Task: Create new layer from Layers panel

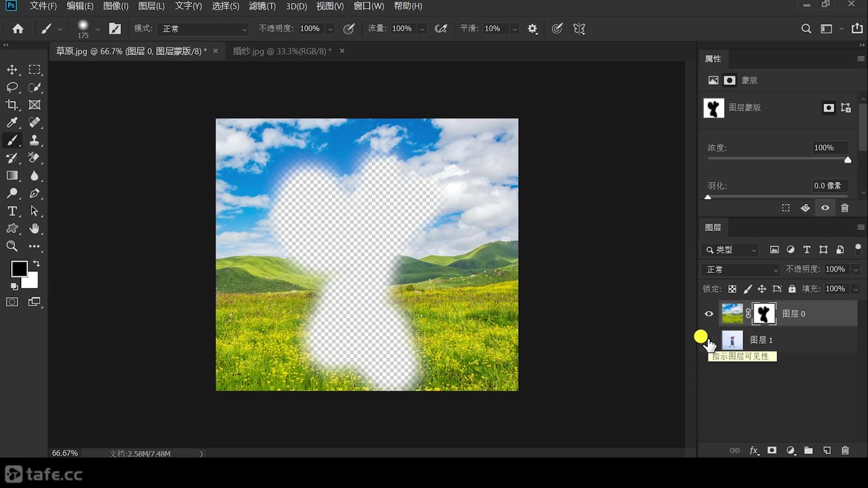Action: click(x=827, y=450)
